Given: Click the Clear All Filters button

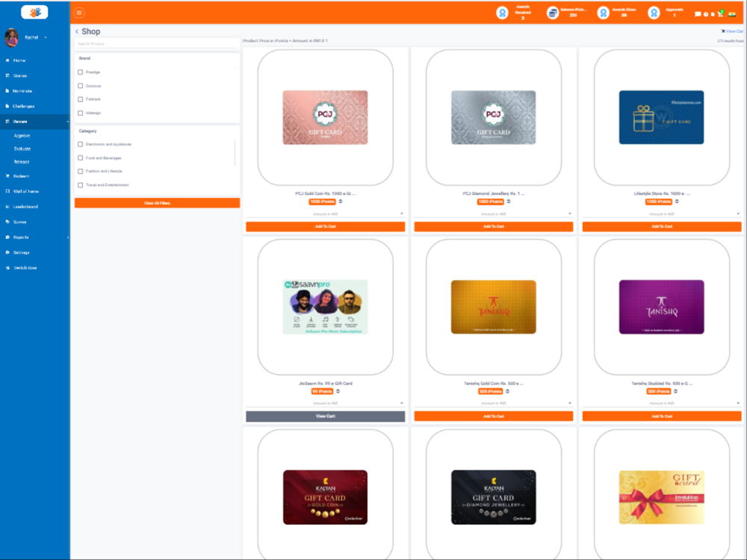Looking at the screenshot, I should pos(157,203).
